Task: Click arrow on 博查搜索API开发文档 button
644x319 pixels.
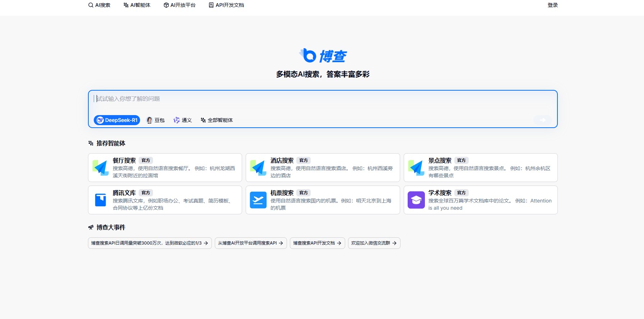Action: (x=339, y=243)
